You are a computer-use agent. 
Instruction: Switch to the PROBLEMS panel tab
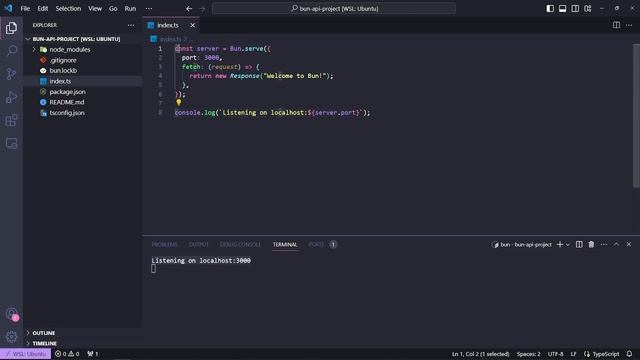[x=164, y=244]
